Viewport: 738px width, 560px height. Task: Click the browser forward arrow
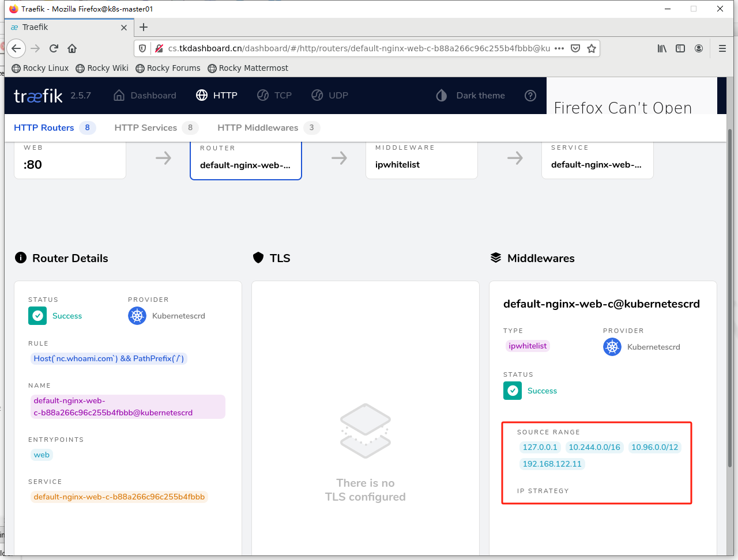[x=35, y=48]
